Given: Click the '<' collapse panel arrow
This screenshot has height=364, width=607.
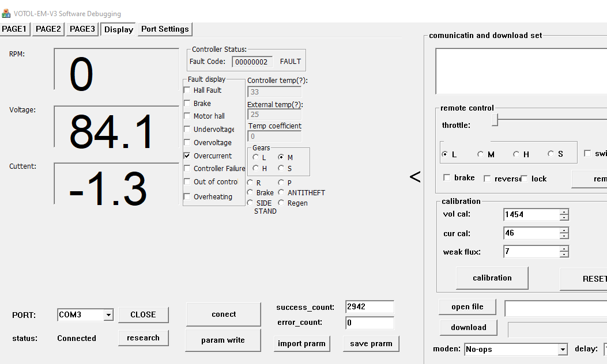Looking at the screenshot, I should pyautogui.click(x=415, y=177).
